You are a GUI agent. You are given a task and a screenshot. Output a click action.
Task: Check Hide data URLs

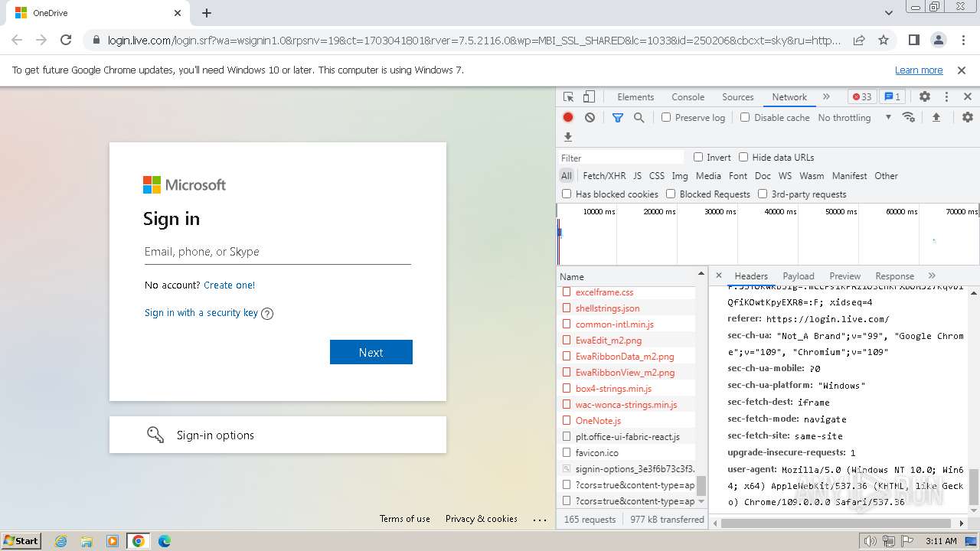(x=743, y=157)
